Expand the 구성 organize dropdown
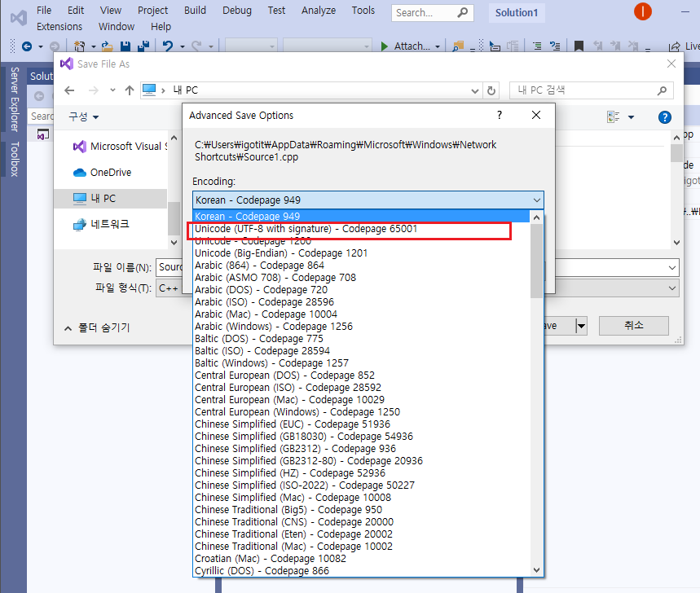This screenshot has height=593, width=700. click(x=83, y=117)
